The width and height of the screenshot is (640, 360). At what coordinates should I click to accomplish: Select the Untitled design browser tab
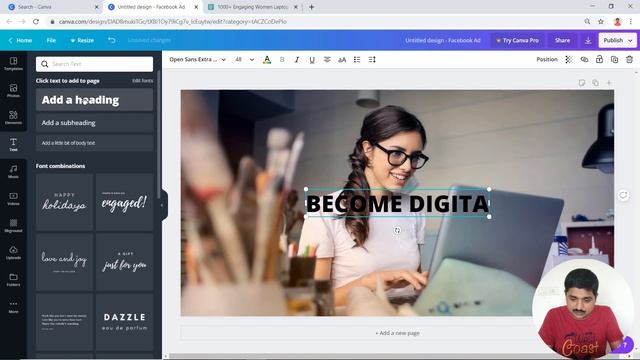(x=153, y=7)
